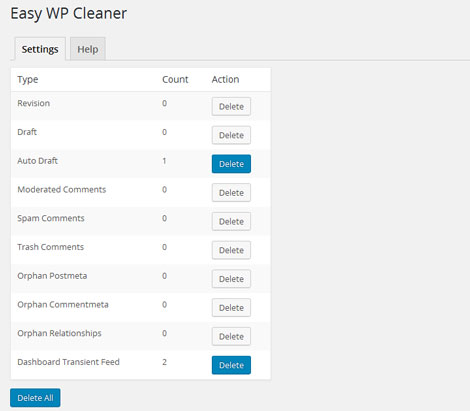Delete Revision entries
Viewport: 470px width, 411px height.
[231, 106]
